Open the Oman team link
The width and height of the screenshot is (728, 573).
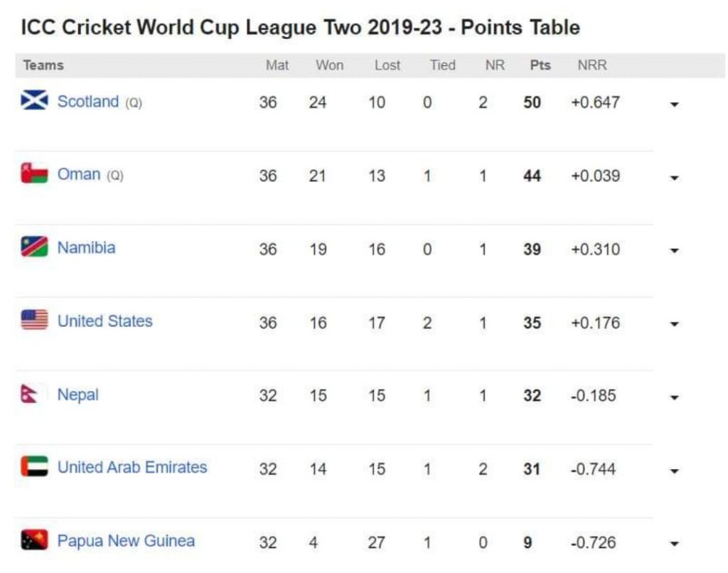[x=78, y=175]
